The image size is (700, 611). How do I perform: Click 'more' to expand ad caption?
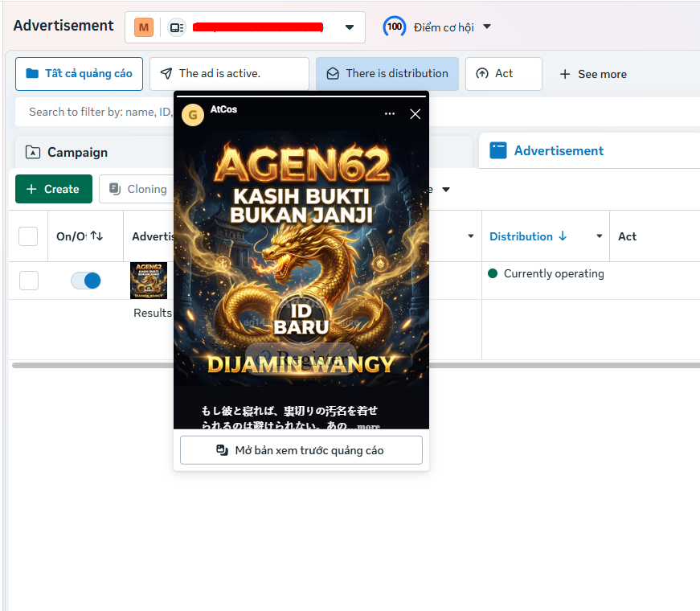tap(368, 425)
